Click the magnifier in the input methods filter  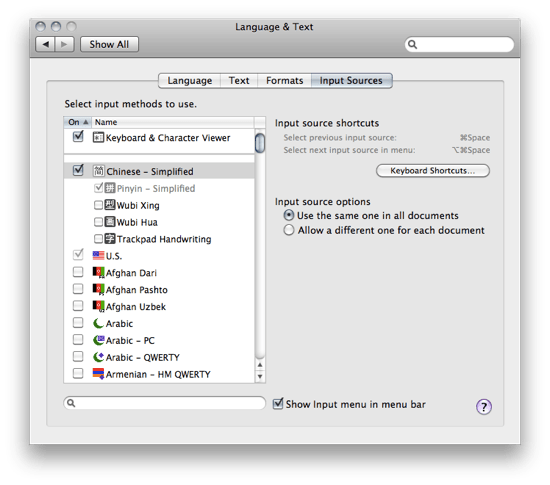click(x=71, y=403)
